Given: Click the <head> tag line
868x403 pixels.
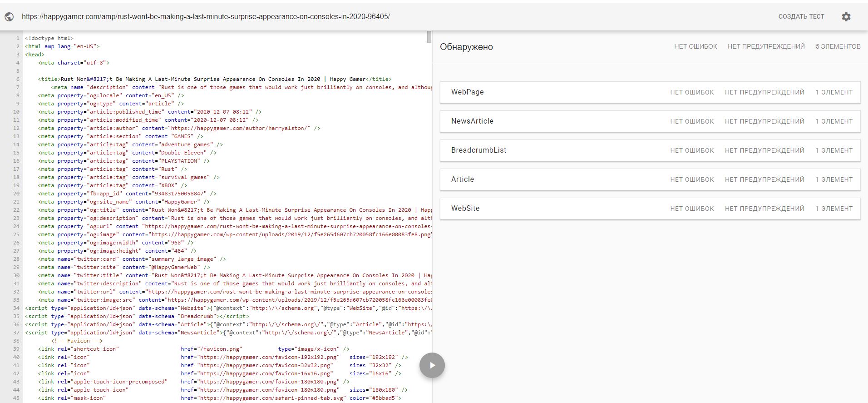Looking at the screenshot, I should click(x=35, y=55).
